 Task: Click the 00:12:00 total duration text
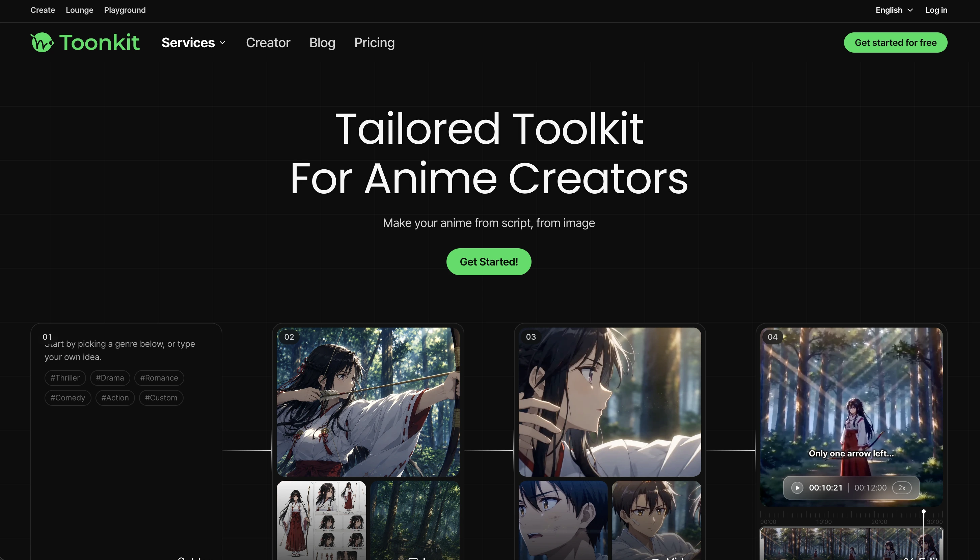click(x=870, y=488)
